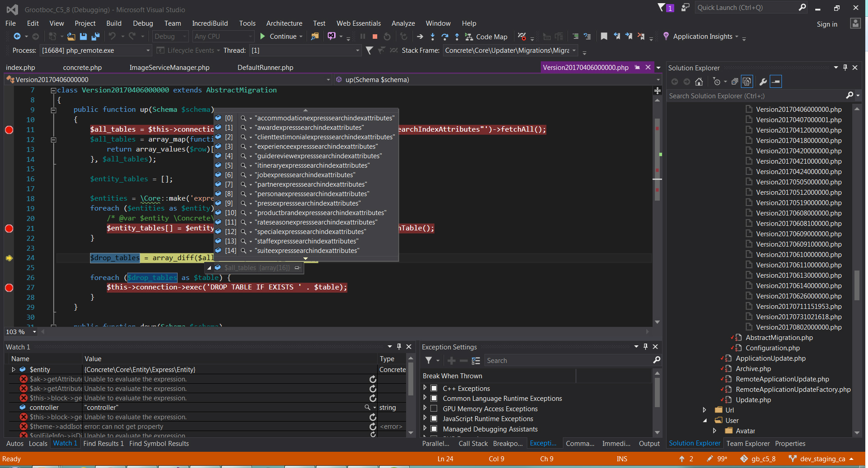Check Common Language Runtime Exceptions
The width and height of the screenshot is (868, 468).
tap(434, 399)
